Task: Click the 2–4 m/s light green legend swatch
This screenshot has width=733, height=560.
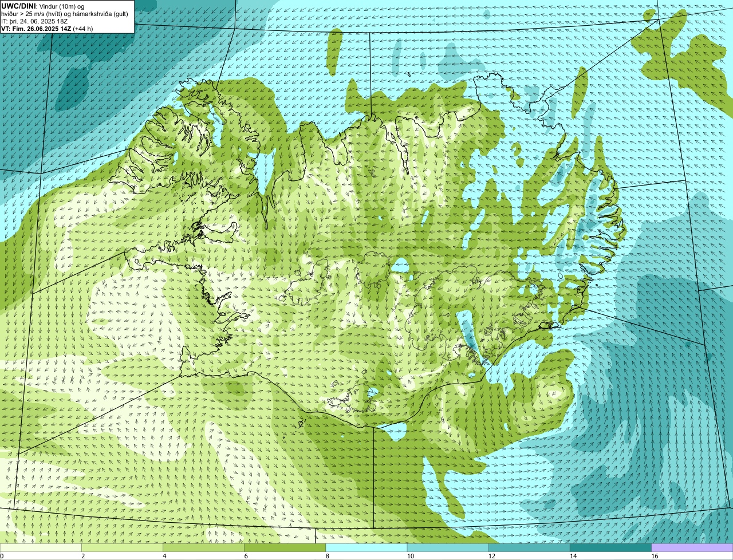Action: click(123, 547)
